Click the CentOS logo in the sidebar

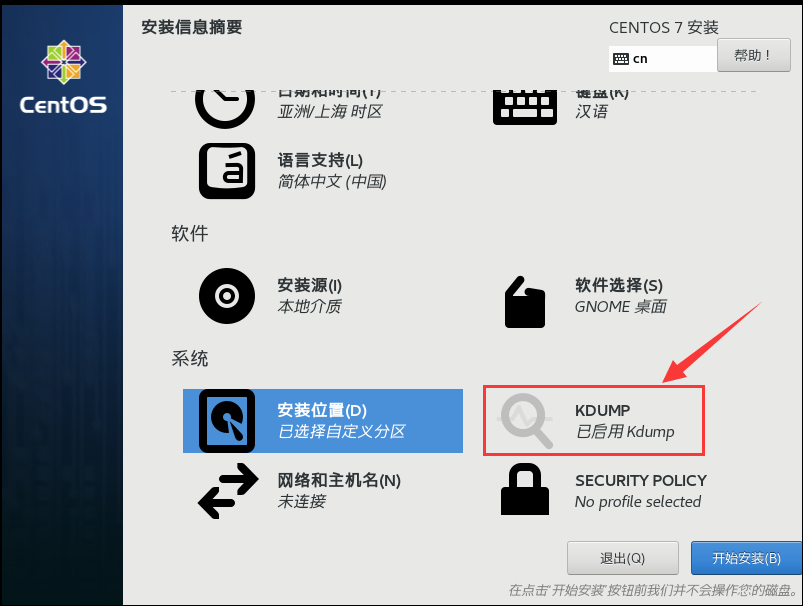click(x=64, y=77)
